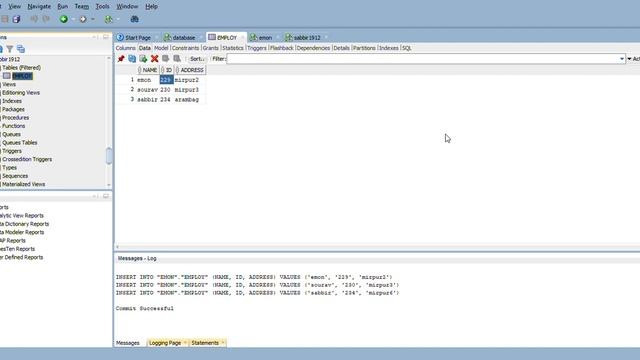Click the Refresh data icon in grid toolbar
Viewport: 640px width, 360px height.
tap(132, 59)
